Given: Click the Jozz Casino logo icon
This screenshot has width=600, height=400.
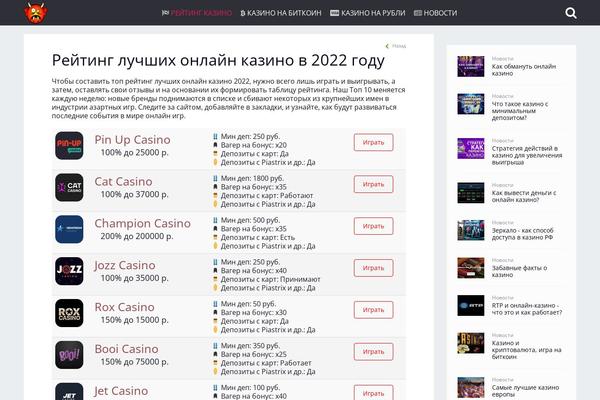Looking at the screenshot, I should click(69, 271).
